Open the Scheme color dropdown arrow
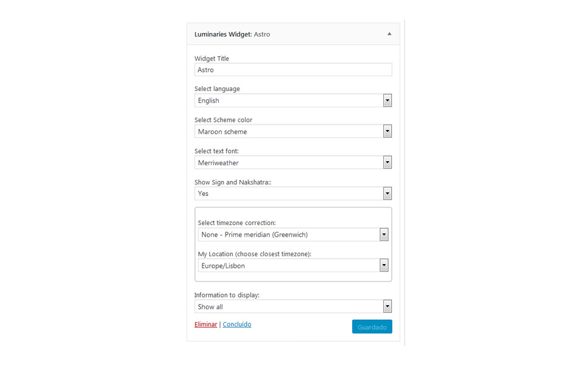The image size is (588, 366). 388,131
